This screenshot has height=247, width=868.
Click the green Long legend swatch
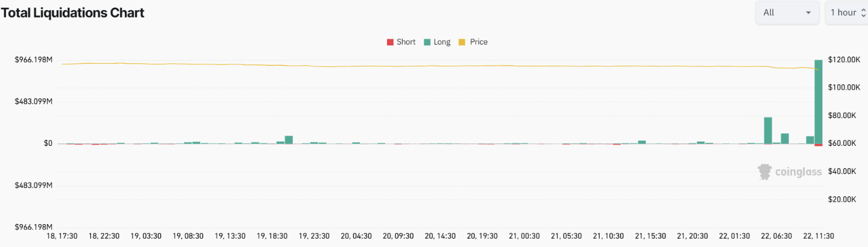point(427,42)
